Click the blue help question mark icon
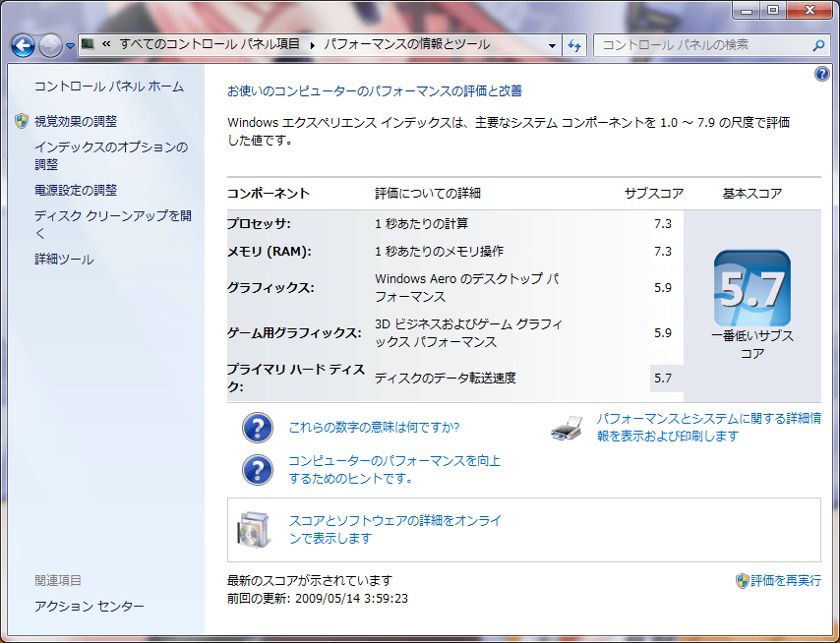Viewport: 840px width, 643px height. pyautogui.click(x=822, y=75)
